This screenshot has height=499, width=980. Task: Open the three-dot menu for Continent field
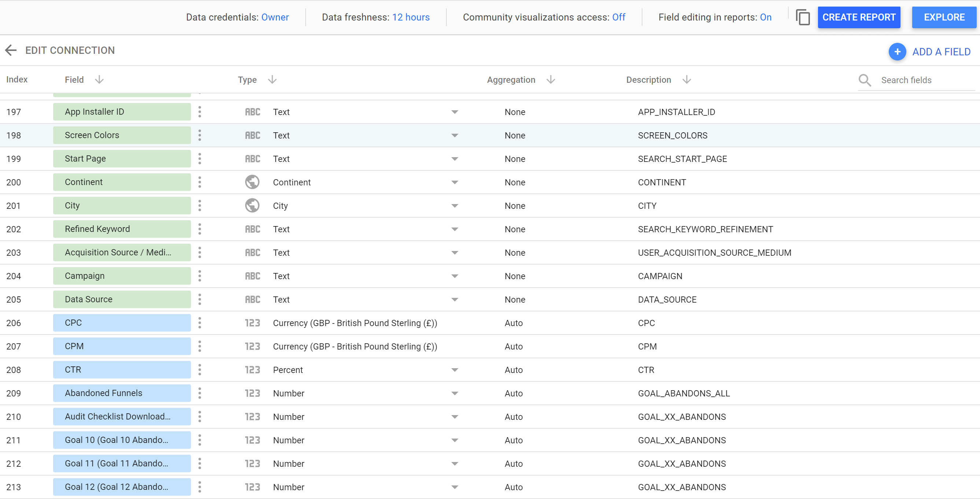point(200,182)
